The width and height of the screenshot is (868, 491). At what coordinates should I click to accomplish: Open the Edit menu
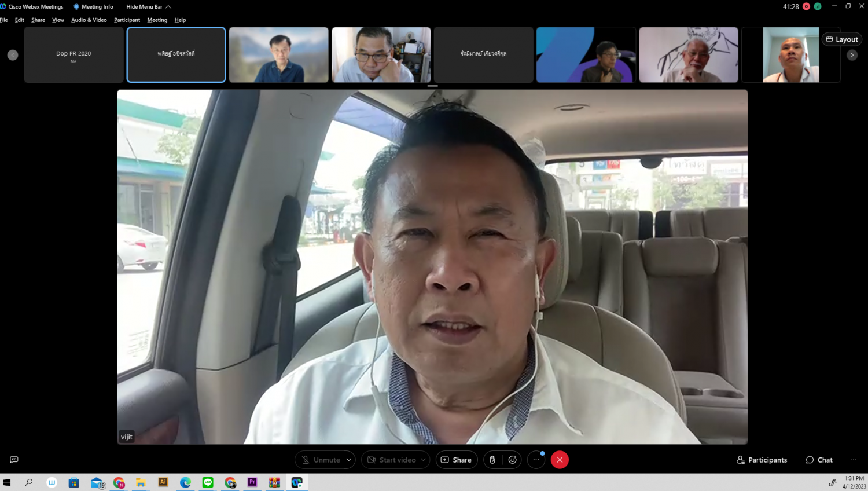[x=20, y=20]
